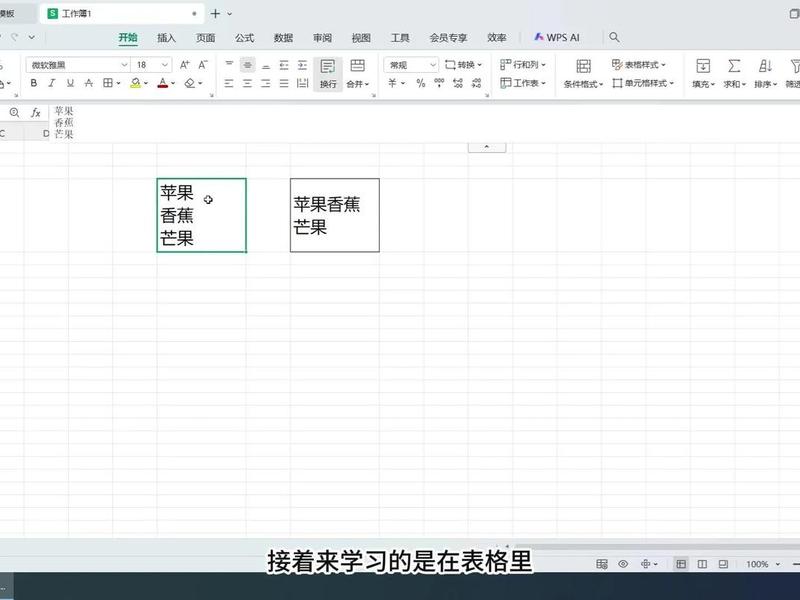Toggle italic formatting
This screenshot has width=800, height=600.
(x=52, y=83)
